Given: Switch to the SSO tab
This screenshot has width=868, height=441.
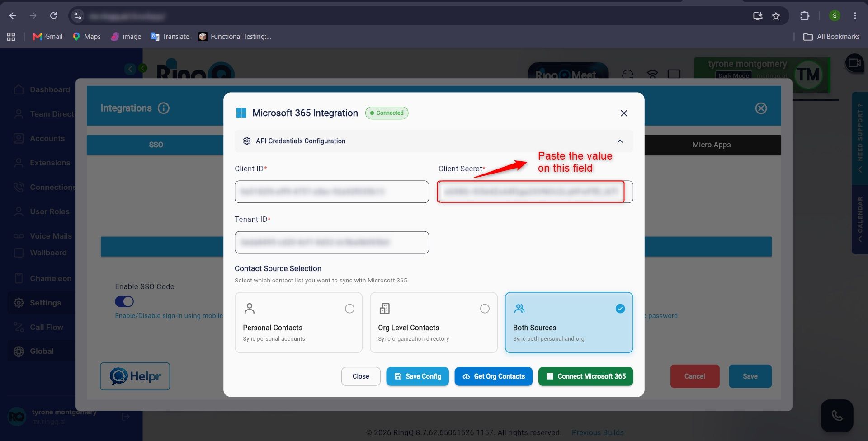Looking at the screenshot, I should [156, 145].
